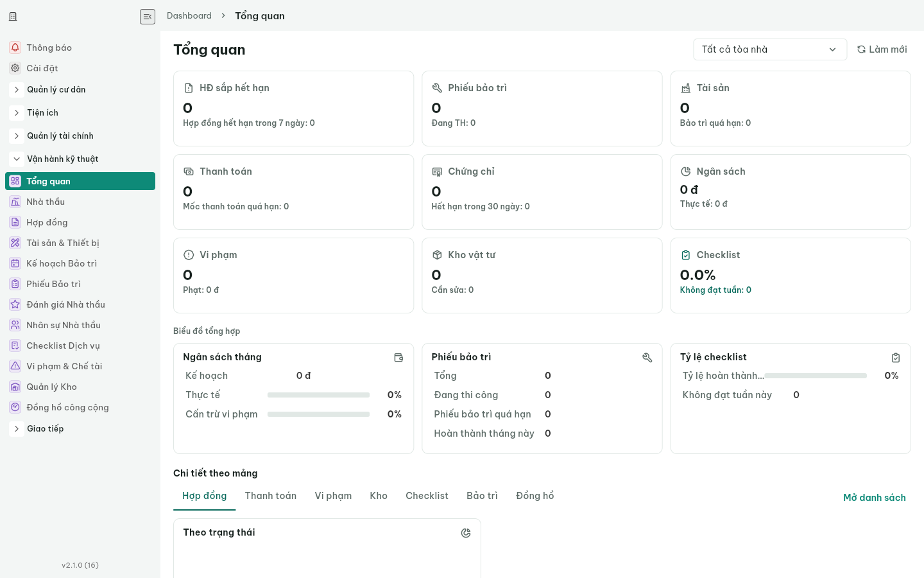Toggle the sidebar collapse button
This screenshot has width=924, height=578.
click(148, 17)
